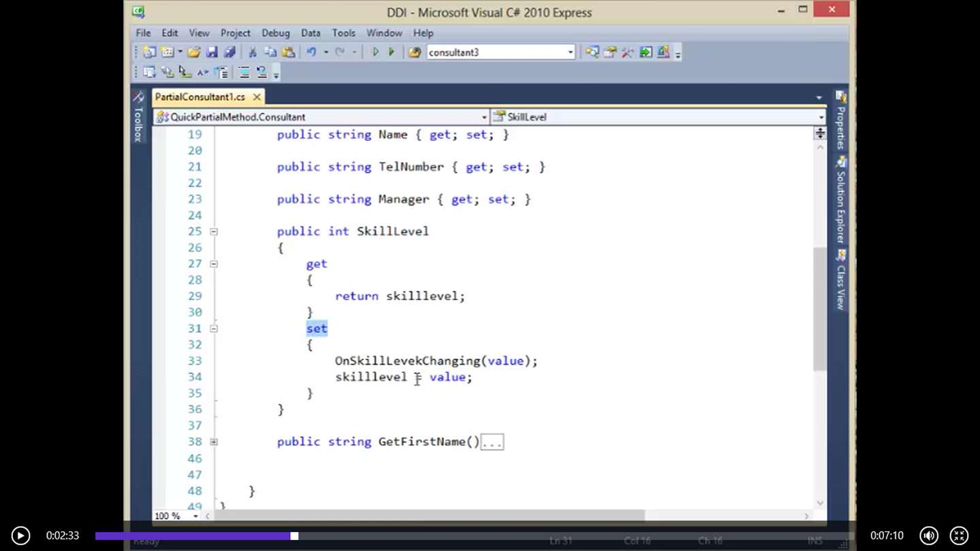Screen dimensions: 980x551
Task: Open the Project menu
Action: pos(235,33)
